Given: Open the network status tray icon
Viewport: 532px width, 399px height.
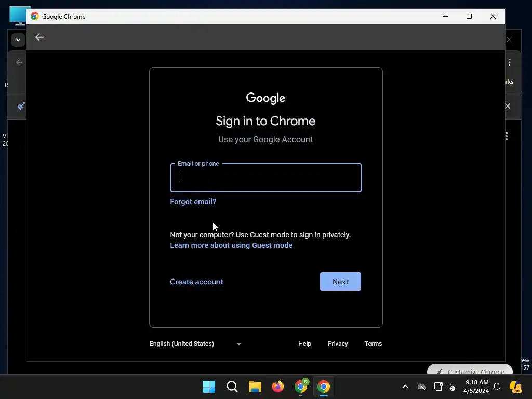Looking at the screenshot, I should click(x=438, y=387).
